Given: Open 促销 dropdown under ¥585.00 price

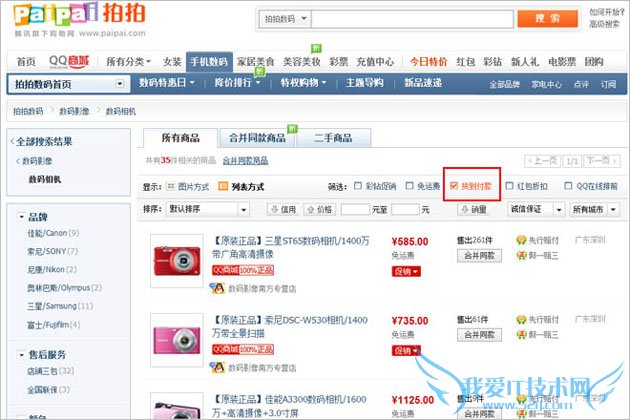Looking at the screenshot, I should click(406, 272).
